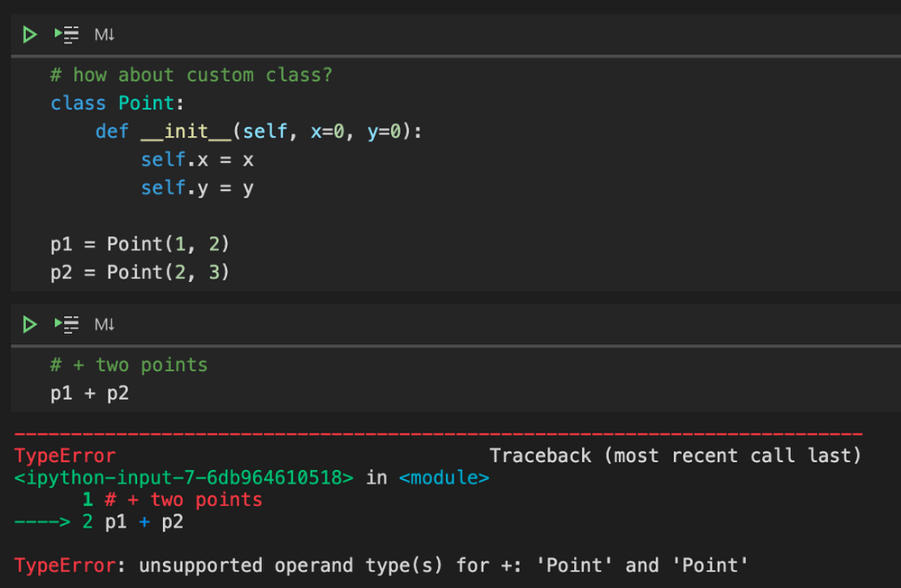Screen dimensions: 901x588
Task: Place cursor on 'class Point:' line
Action: pyautogui.click(x=117, y=104)
